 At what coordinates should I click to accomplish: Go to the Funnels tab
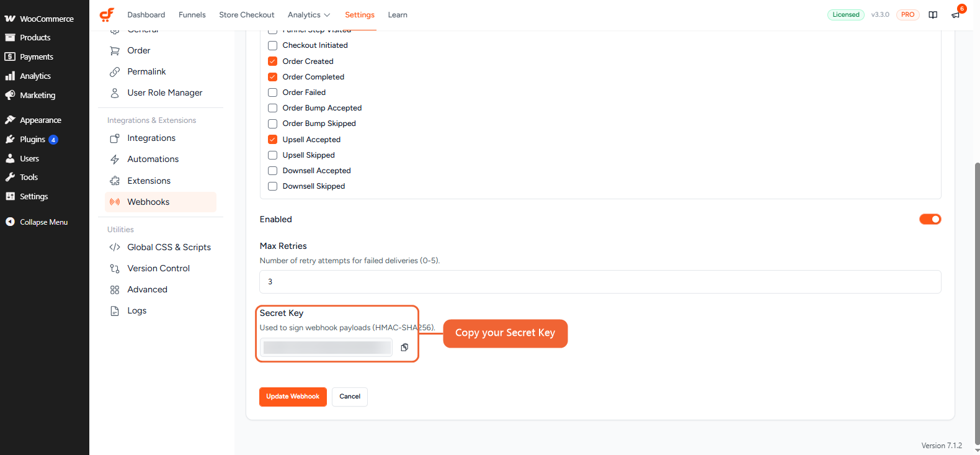192,15
